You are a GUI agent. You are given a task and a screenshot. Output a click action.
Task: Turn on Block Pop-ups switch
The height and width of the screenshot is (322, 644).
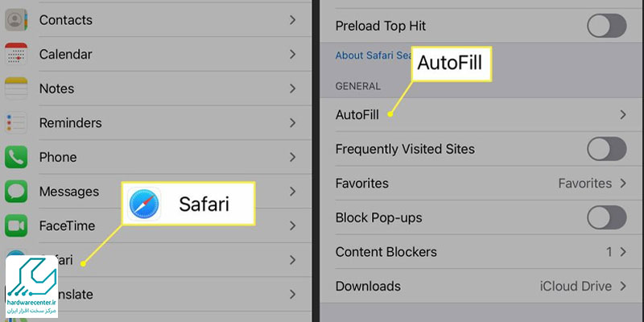click(607, 217)
